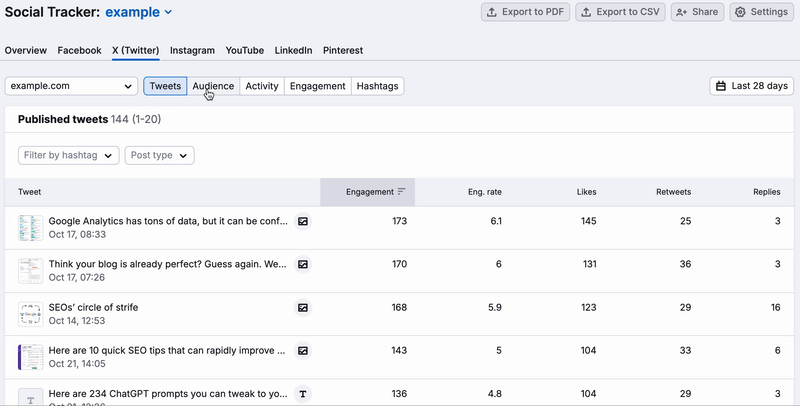This screenshot has height=406, width=800.
Task: Open the Google Analytics tweet thumbnail
Action: pyautogui.click(x=31, y=227)
